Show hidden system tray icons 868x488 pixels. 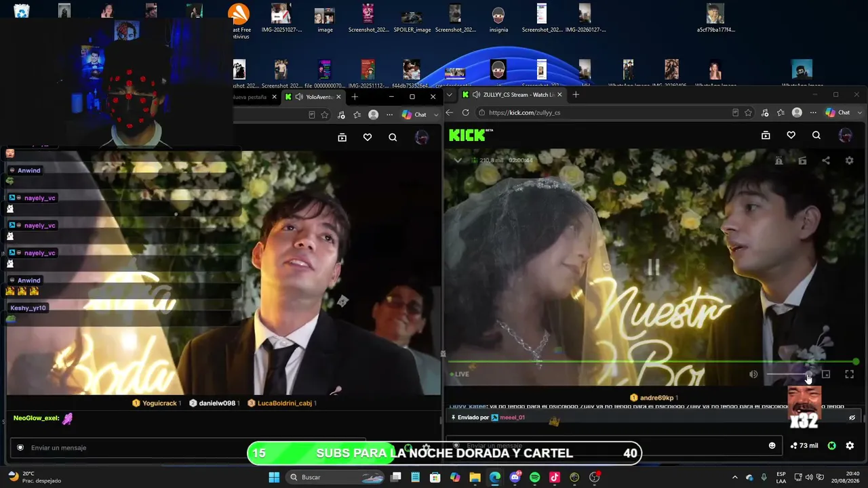(734, 477)
